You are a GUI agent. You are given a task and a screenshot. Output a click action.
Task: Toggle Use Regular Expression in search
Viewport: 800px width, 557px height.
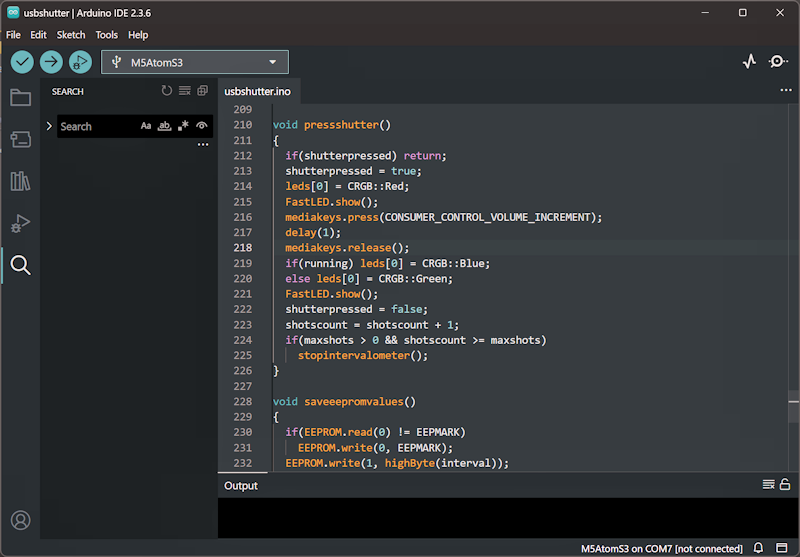point(183,126)
